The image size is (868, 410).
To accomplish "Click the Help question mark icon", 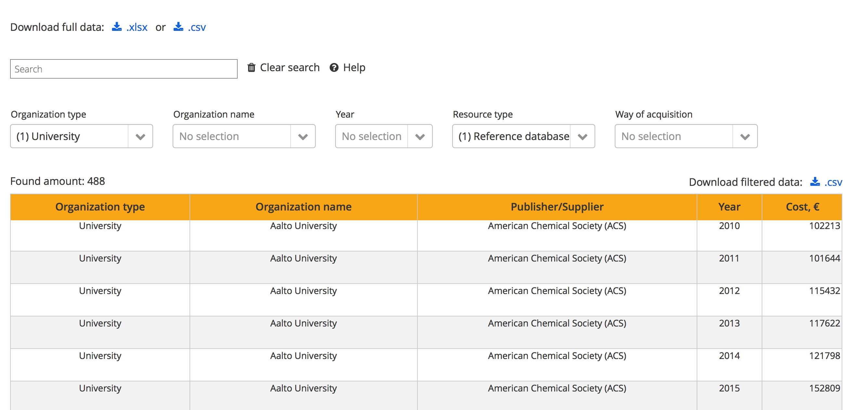I will tap(334, 68).
